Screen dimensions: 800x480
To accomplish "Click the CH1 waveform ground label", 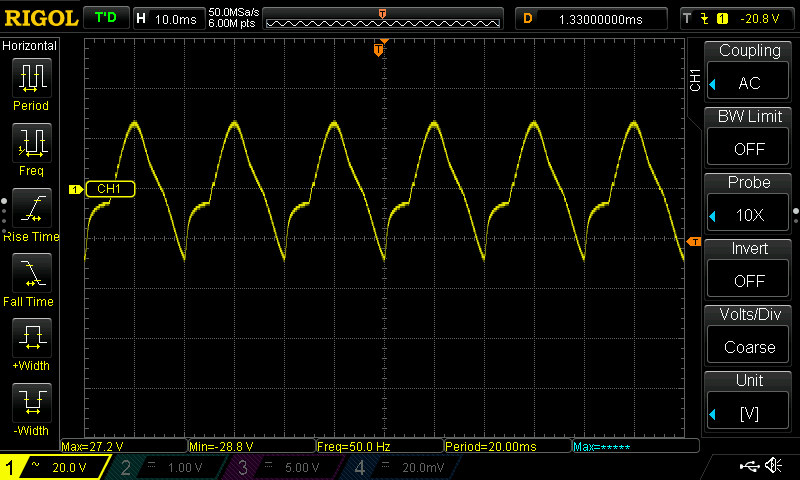I will click(x=108, y=189).
